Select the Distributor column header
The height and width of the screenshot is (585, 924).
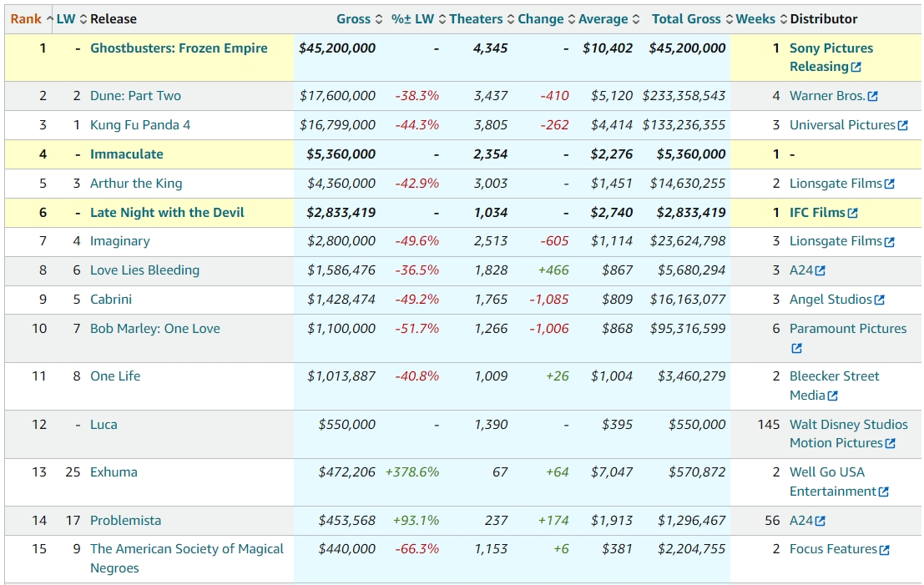tap(824, 19)
